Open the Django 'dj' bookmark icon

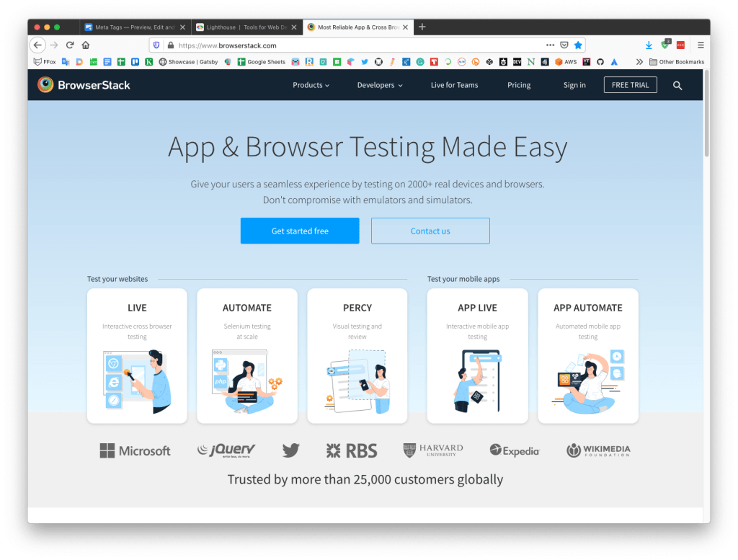click(545, 62)
